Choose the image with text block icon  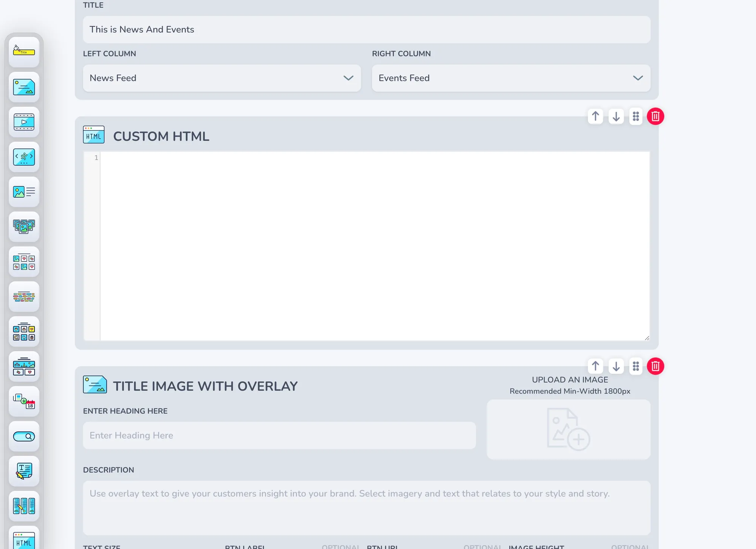[24, 192]
